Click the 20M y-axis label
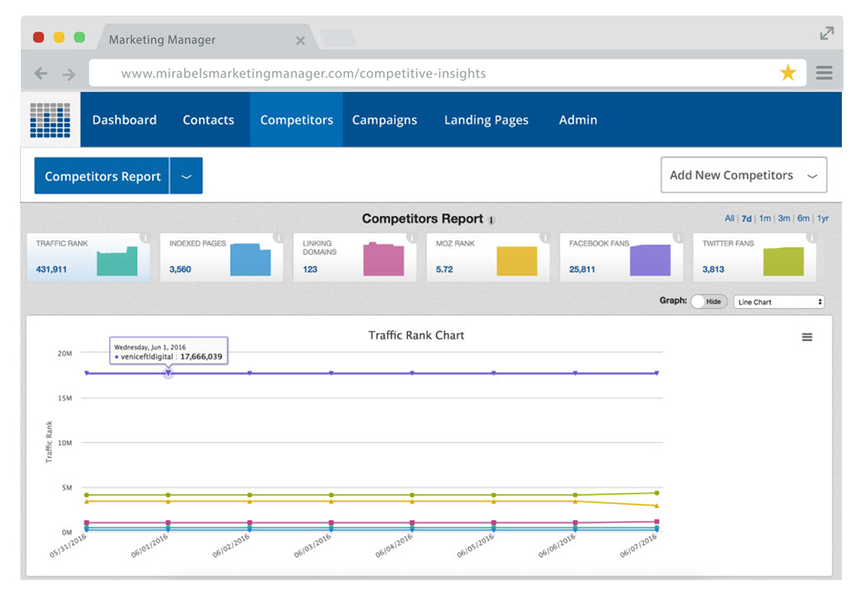 (65, 353)
